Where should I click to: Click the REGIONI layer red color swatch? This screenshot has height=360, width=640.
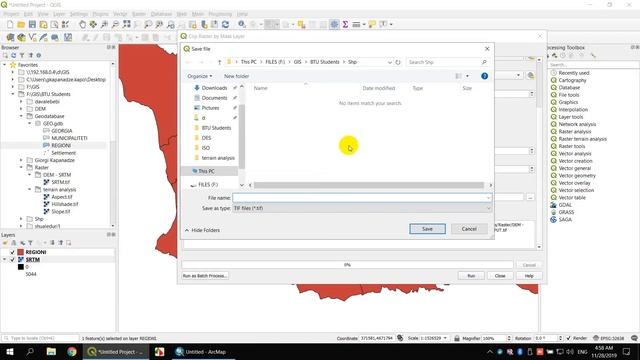[x=21, y=252]
